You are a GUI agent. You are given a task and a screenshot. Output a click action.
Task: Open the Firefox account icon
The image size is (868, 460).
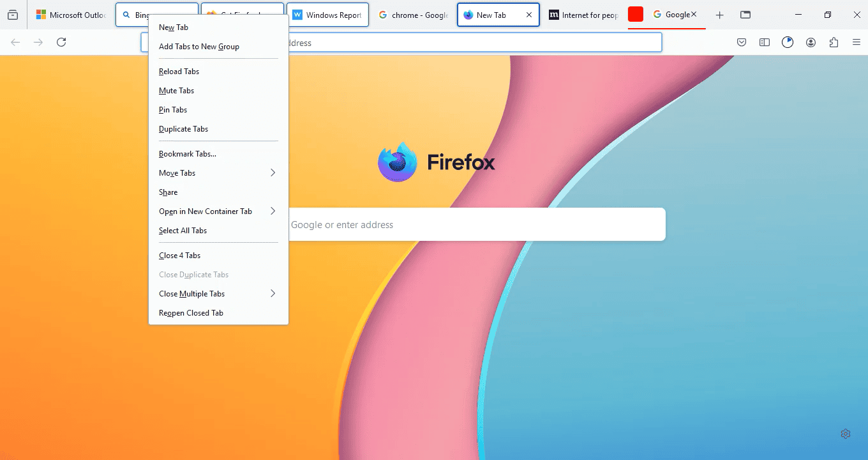coord(811,42)
